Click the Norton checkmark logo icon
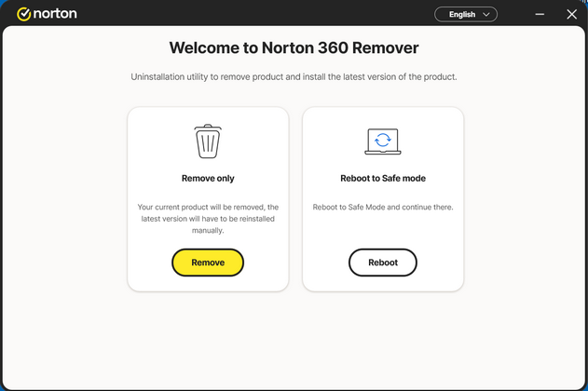 tap(24, 14)
